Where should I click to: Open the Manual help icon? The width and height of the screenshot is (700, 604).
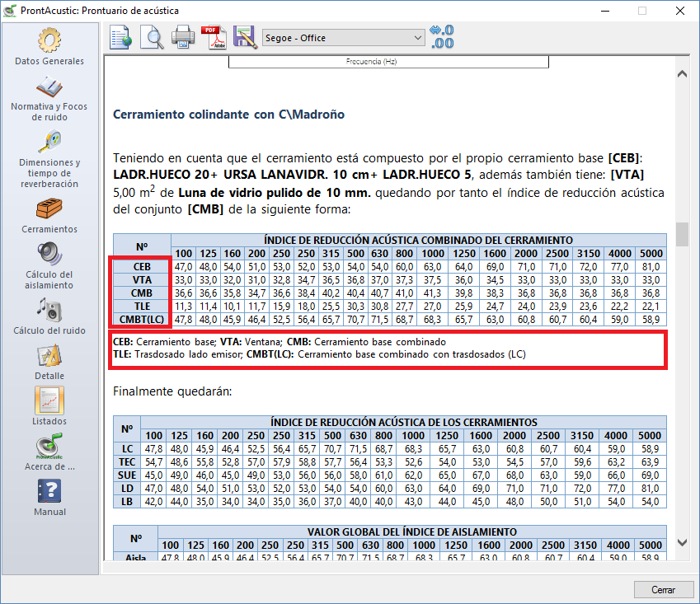click(49, 491)
